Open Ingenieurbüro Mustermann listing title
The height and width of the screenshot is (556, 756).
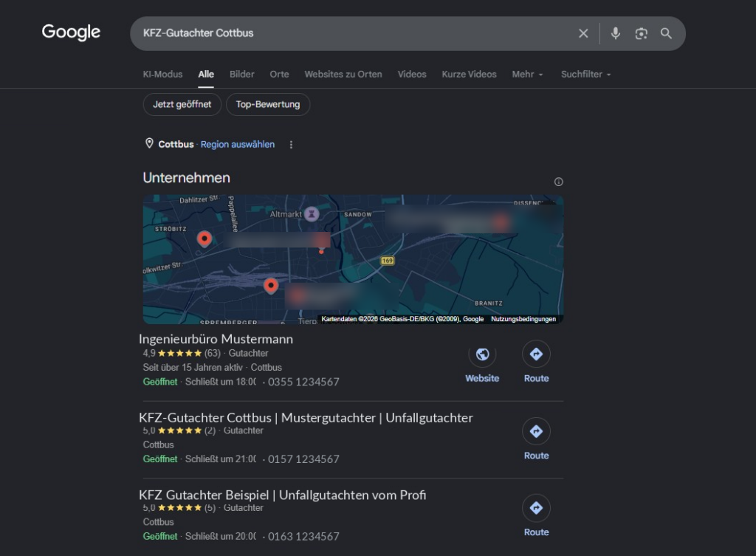[x=216, y=339]
